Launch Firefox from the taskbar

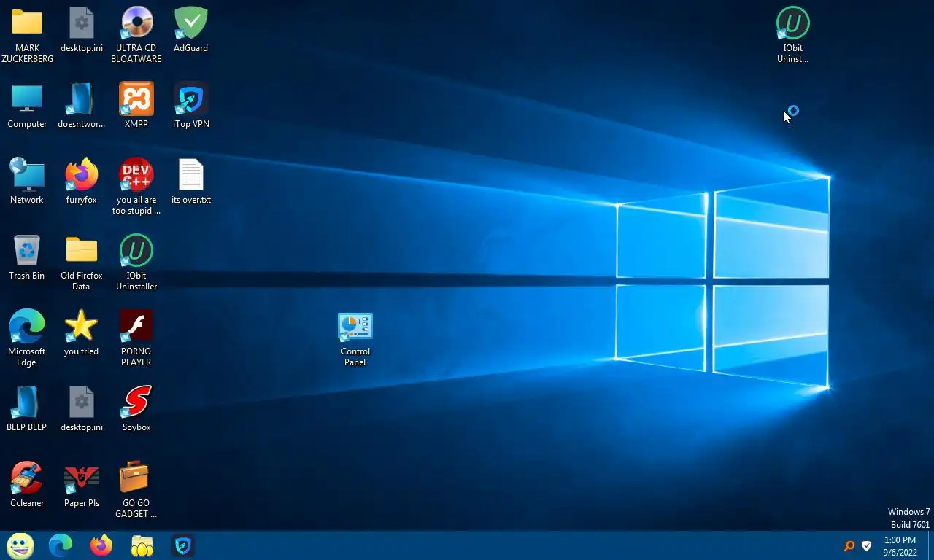tap(101, 545)
